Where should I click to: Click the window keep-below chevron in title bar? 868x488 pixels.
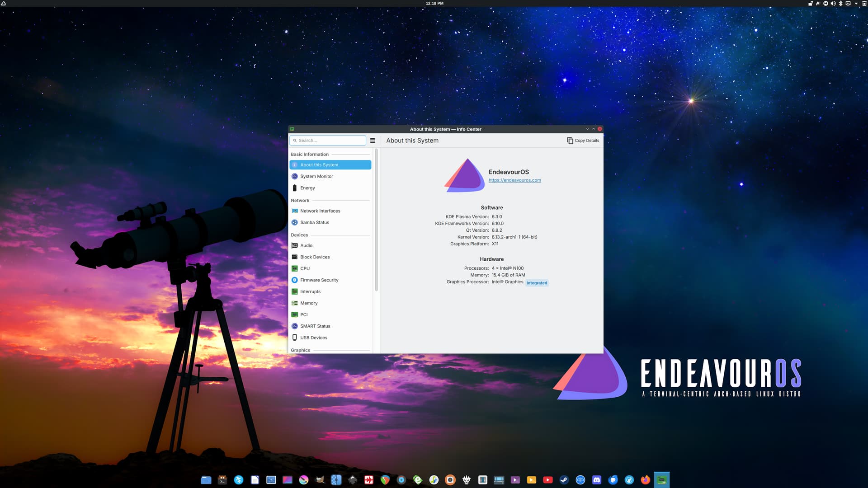tap(587, 129)
